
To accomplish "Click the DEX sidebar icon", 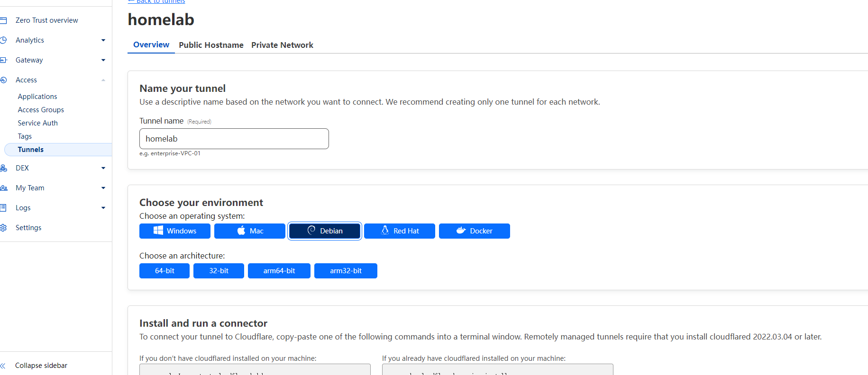I will tap(3, 168).
